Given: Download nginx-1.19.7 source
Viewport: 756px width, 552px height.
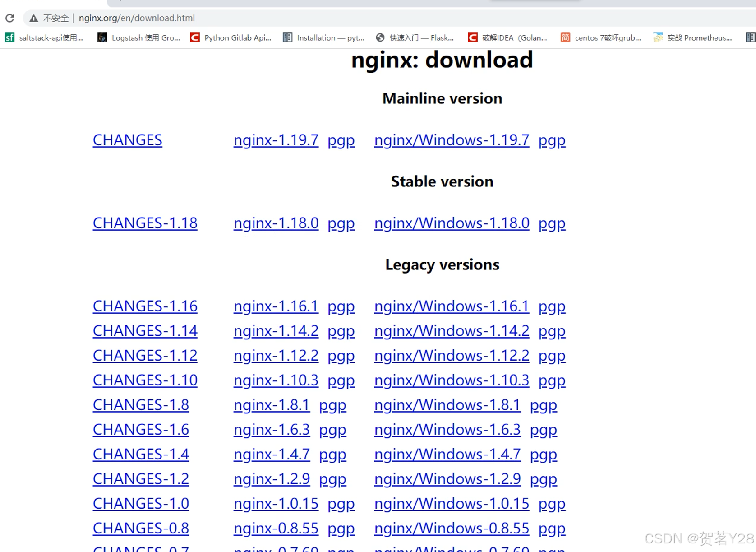Looking at the screenshot, I should 276,140.
